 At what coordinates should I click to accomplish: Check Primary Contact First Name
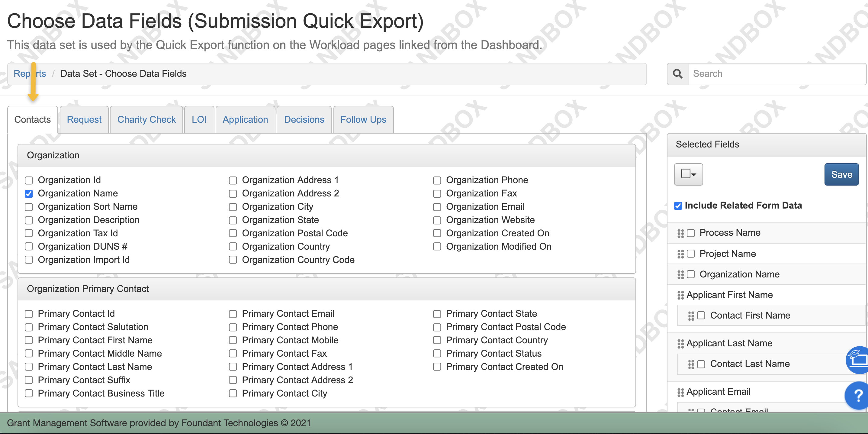pyautogui.click(x=29, y=340)
